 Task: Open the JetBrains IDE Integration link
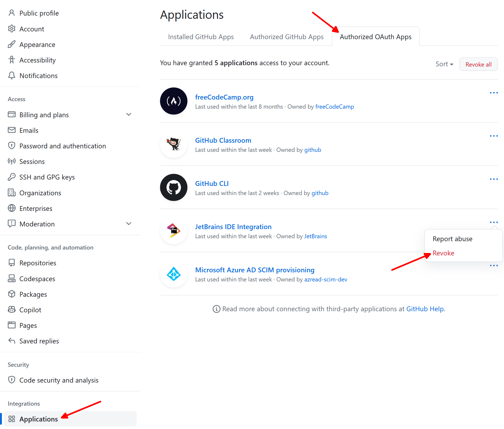[x=233, y=227]
